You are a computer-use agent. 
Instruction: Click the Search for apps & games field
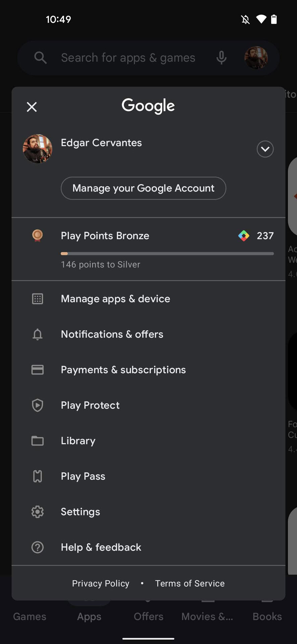coord(128,58)
